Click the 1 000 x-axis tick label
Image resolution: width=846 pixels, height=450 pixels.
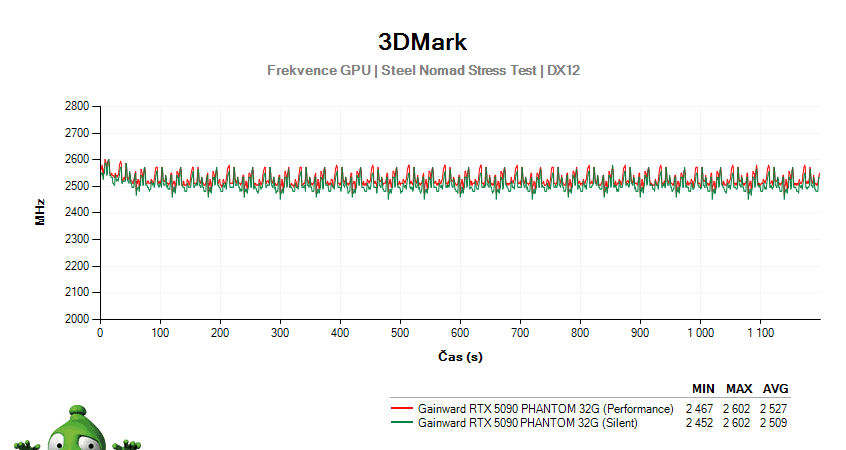700,333
